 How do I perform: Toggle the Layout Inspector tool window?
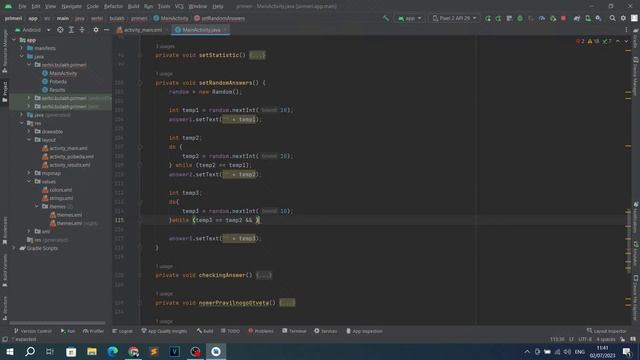(606, 331)
